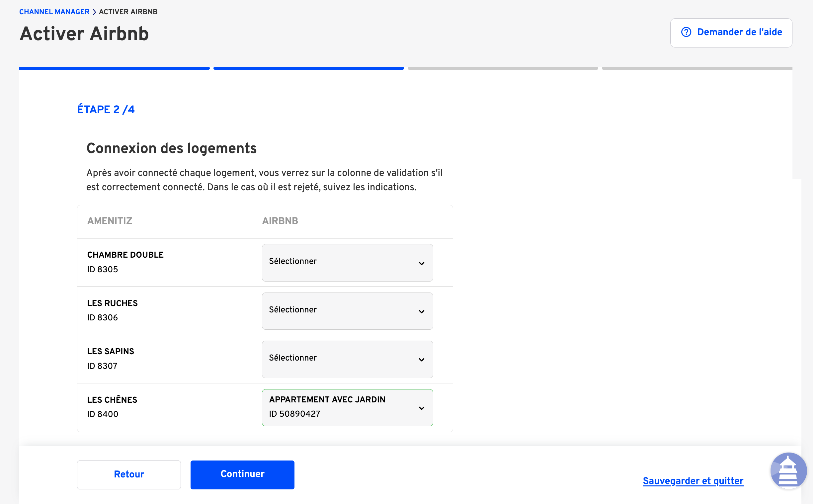
Task: Click the LES SAPINS listing name
Action: pyautogui.click(x=111, y=351)
